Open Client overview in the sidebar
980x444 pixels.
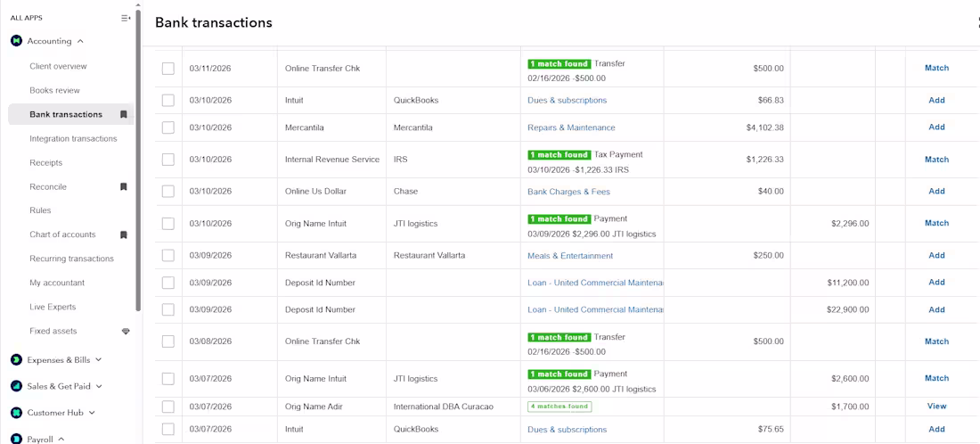[x=58, y=66]
